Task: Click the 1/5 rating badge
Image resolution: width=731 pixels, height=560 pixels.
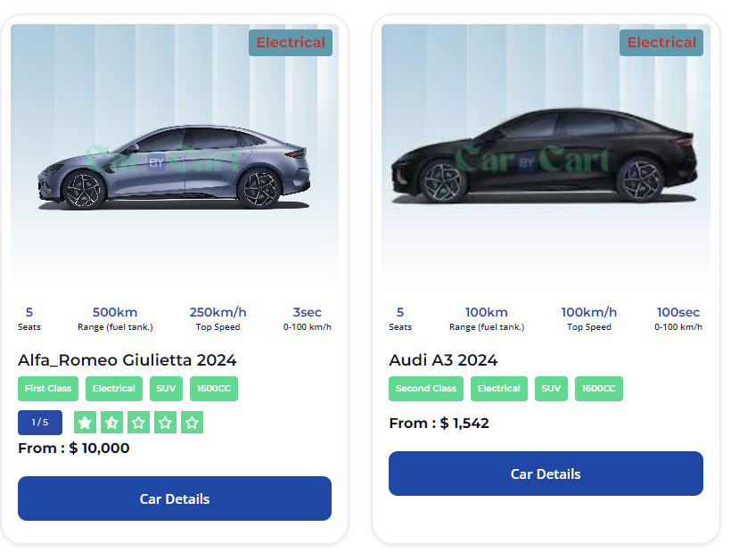Action: [40, 423]
